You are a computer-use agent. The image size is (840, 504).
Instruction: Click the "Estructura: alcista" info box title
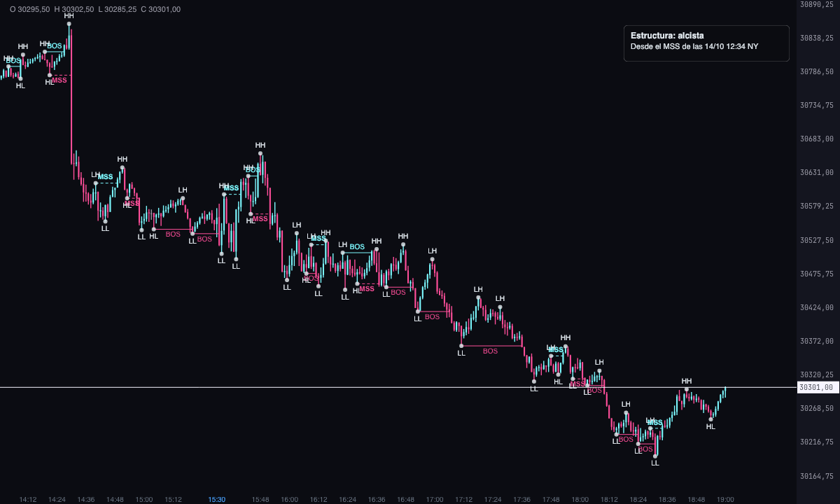(667, 35)
